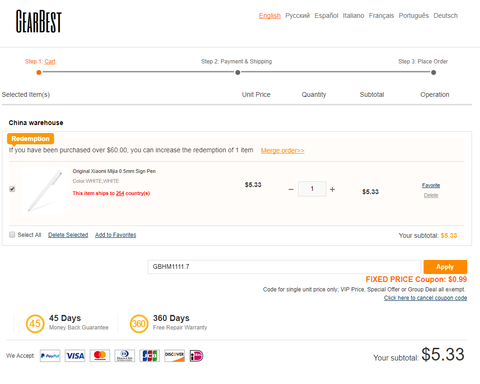Click the FIXED PRICE Coupon: $0.99 text
This screenshot has height=384, width=480.
(416, 279)
